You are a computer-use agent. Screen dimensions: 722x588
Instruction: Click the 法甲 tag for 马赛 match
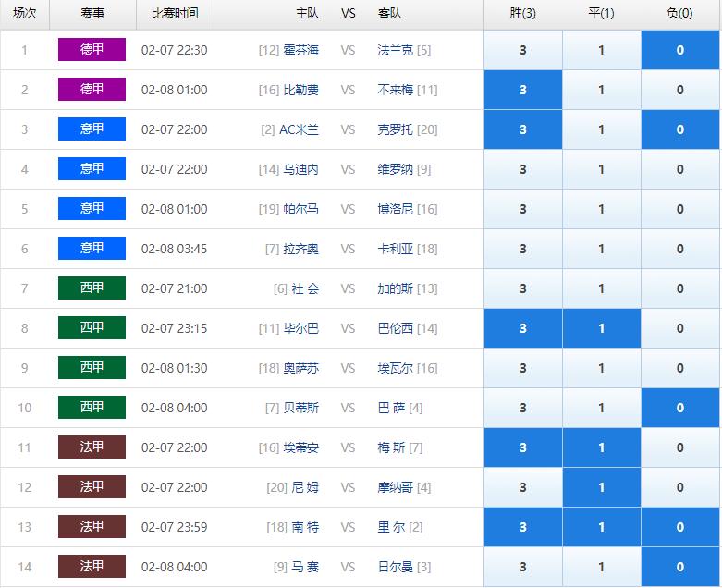click(x=92, y=567)
